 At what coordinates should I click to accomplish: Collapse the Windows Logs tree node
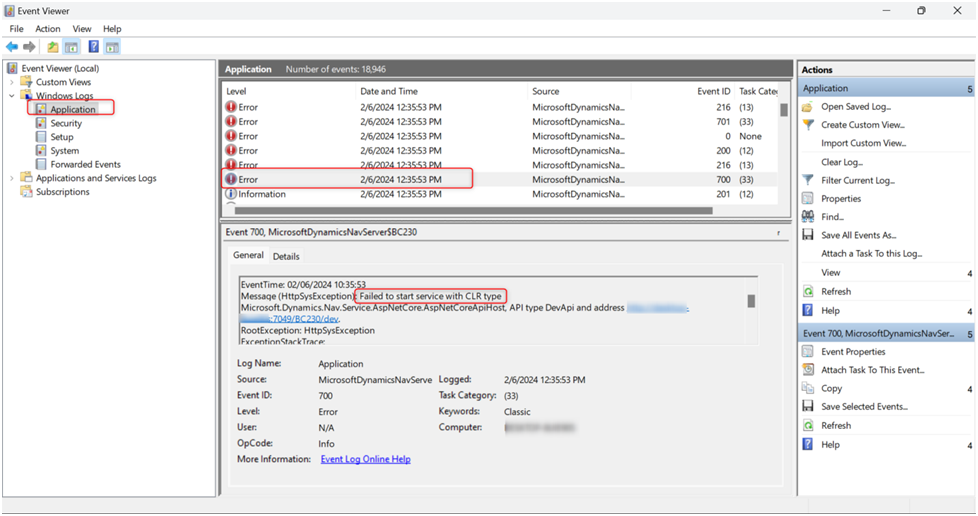12,96
